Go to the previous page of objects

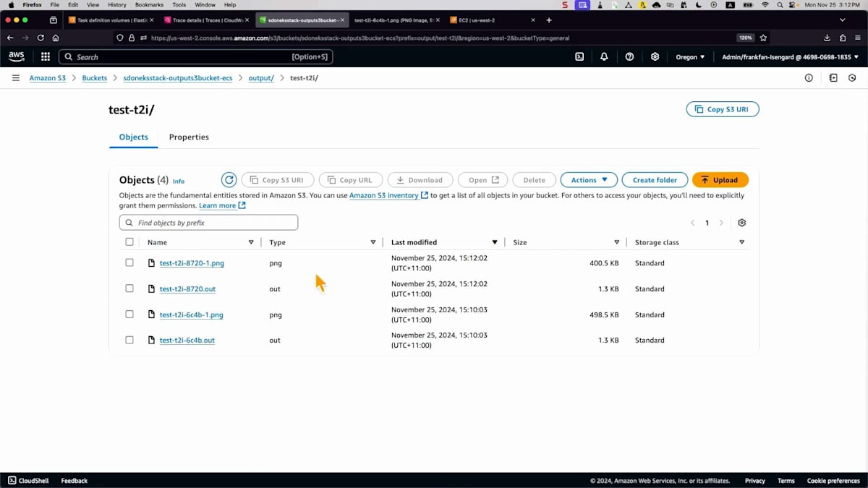692,223
